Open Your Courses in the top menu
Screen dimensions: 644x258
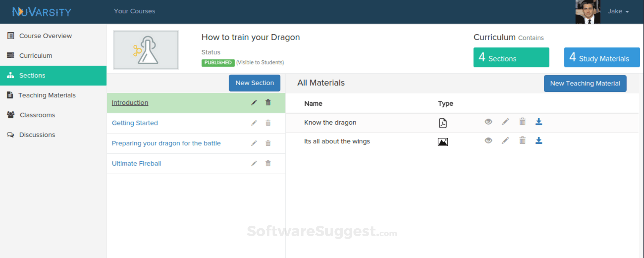[x=134, y=11]
